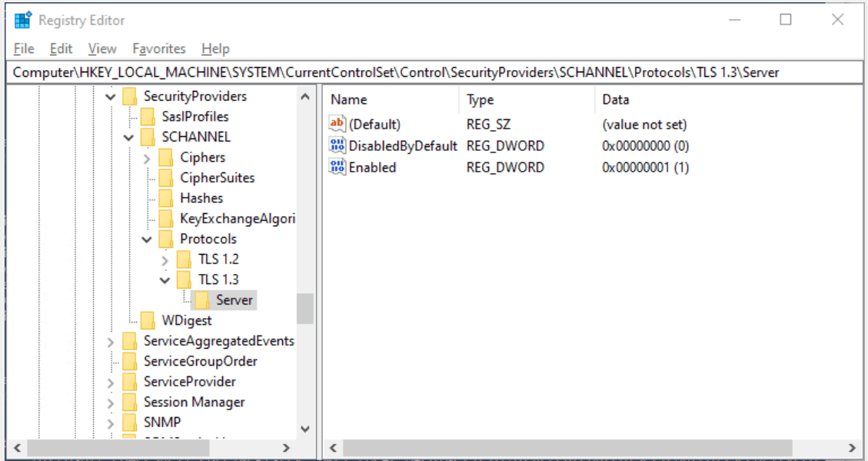Click the SCHANNEL folder icon

pyautogui.click(x=149, y=137)
